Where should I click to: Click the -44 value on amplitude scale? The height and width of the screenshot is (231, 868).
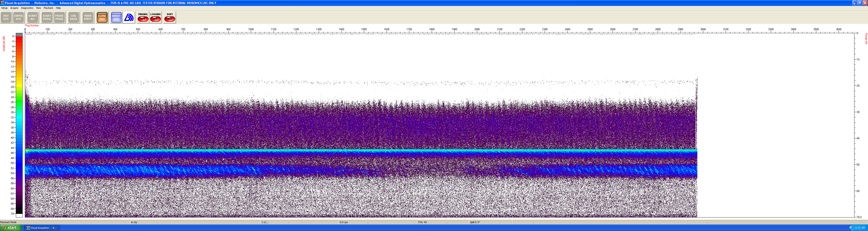tap(12, 148)
